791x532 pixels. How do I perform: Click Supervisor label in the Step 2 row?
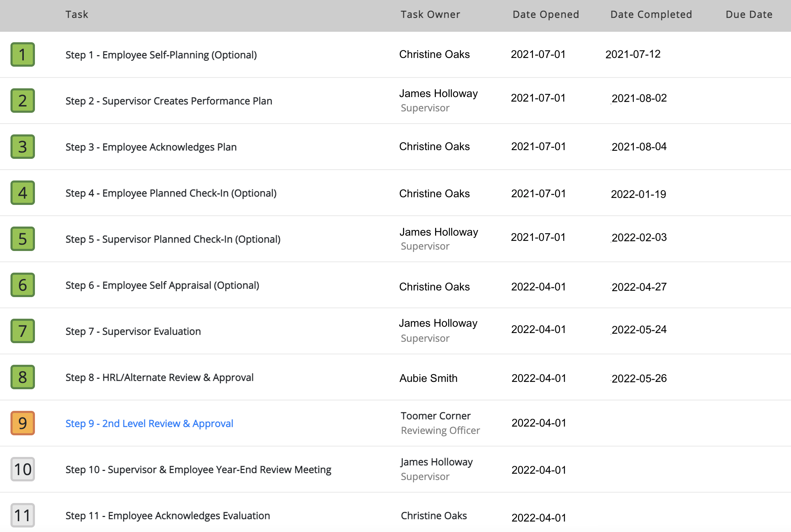[x=425, y=108]
